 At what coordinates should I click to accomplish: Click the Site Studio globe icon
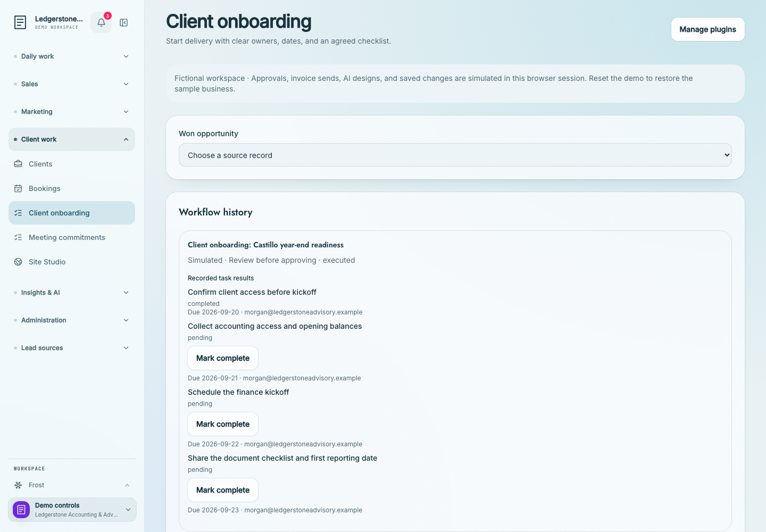pyautogui.click(x=18, y=262)
